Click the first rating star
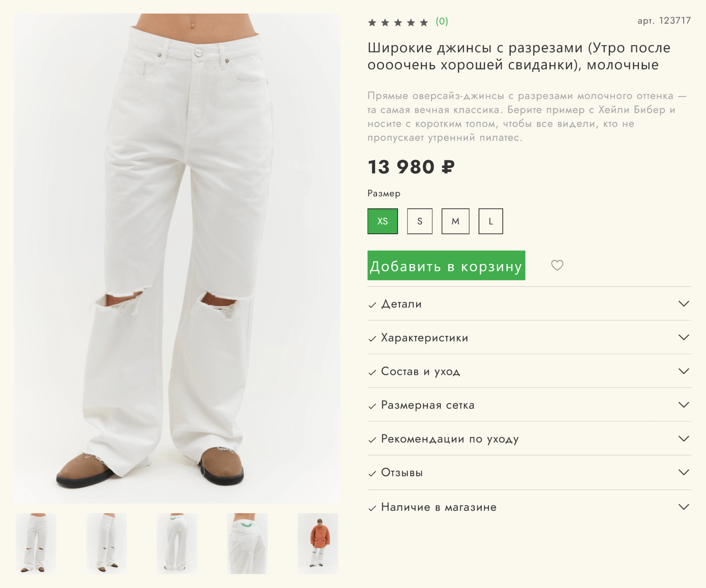The image size is (706, 588). [372, 23]
